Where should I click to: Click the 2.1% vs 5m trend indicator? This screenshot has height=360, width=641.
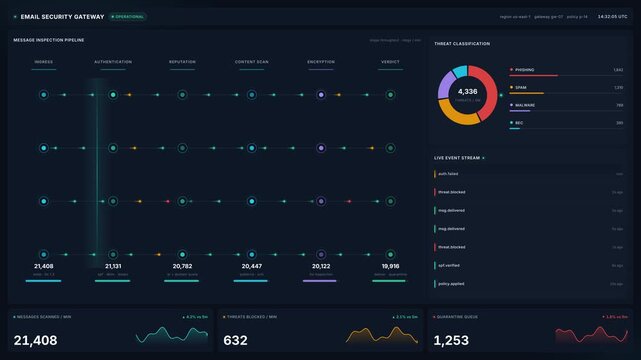405,317
